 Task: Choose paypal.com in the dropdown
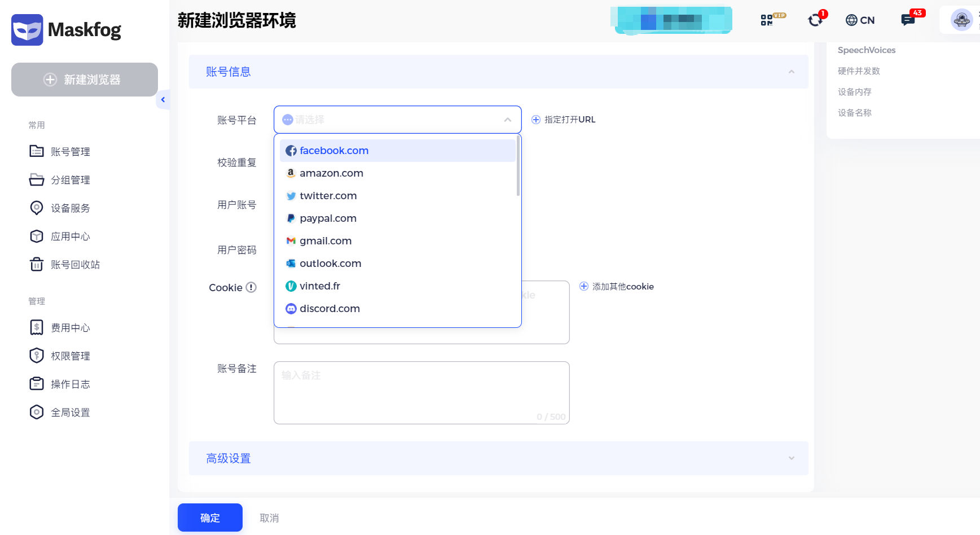click(398, 218)
